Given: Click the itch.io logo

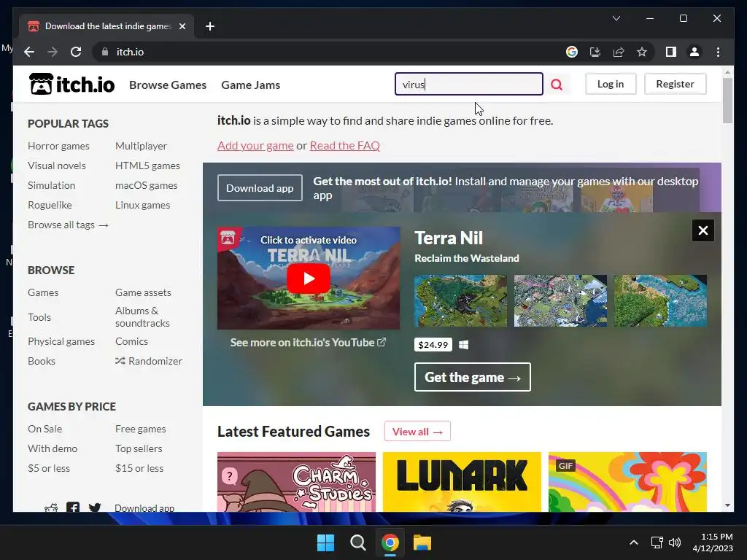Looking at the screenshot, I should pos(72,85).
